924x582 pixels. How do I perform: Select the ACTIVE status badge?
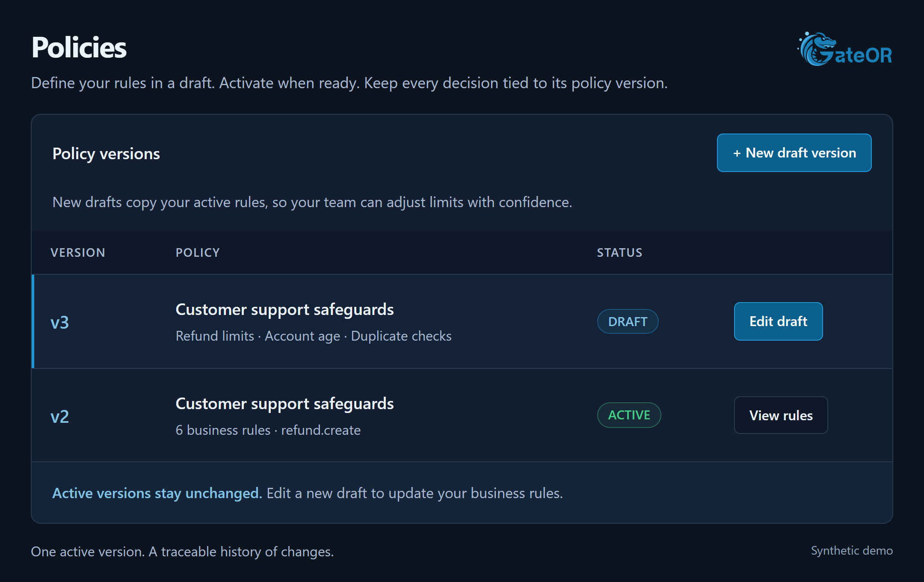coord(629,415)
